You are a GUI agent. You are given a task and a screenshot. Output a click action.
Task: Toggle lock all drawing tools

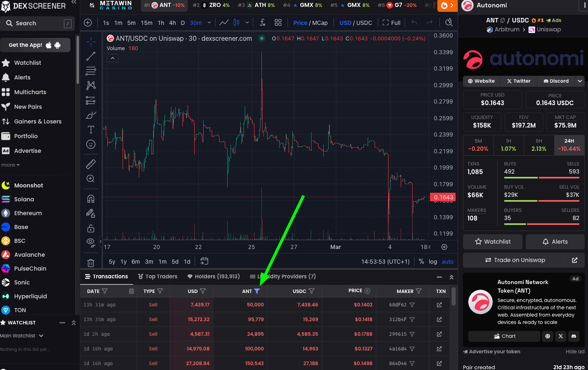click(91, 228)
